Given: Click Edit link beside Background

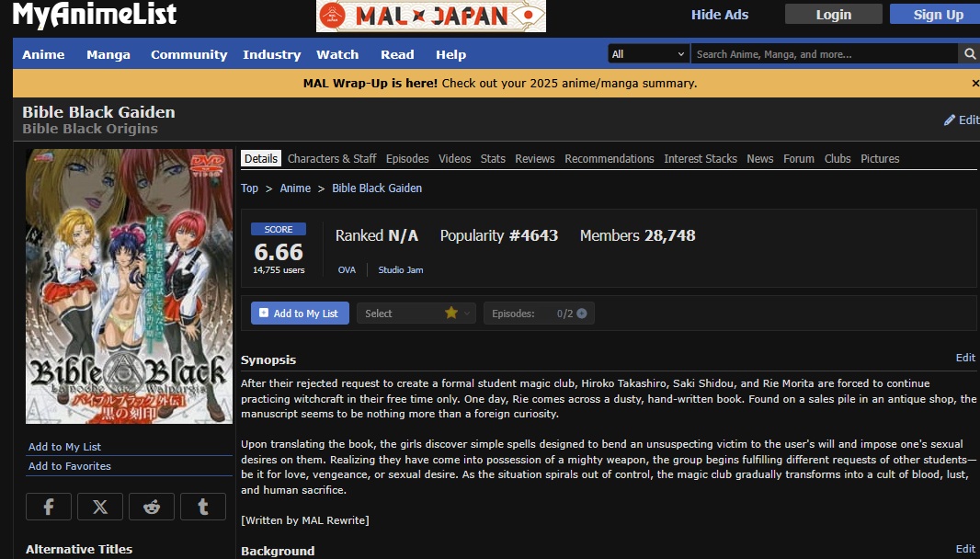Looking at the screenshot, I should pos(965,548).
